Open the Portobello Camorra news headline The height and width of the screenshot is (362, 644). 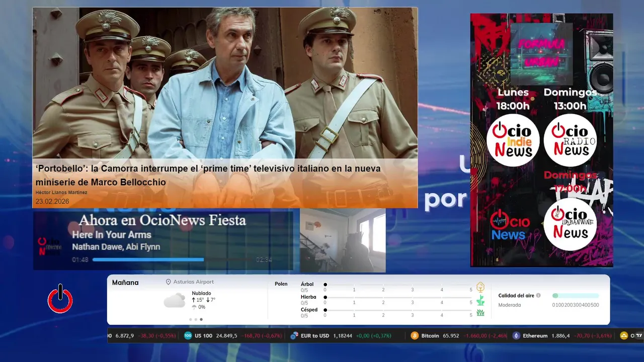pyautogui.click(x=208, y=175)
